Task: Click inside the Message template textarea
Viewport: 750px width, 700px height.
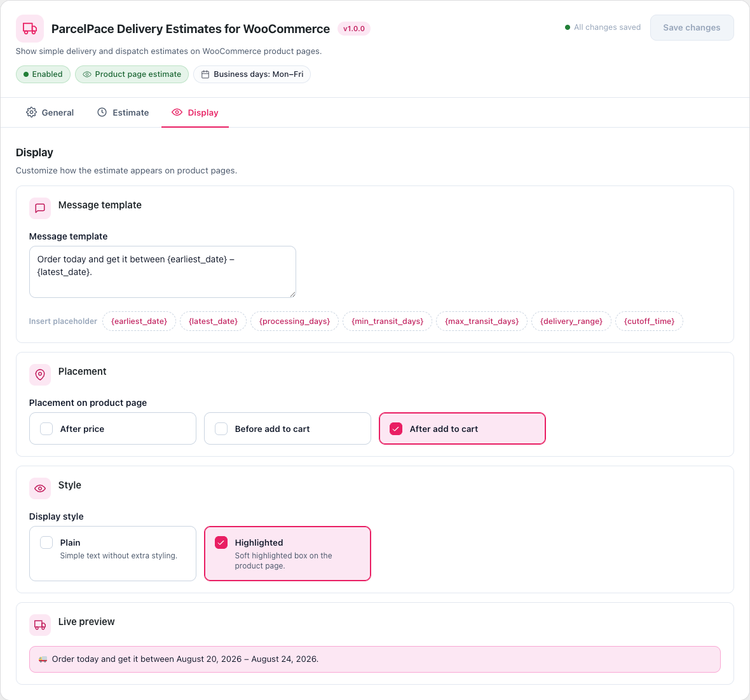Action: click(163, 272)
